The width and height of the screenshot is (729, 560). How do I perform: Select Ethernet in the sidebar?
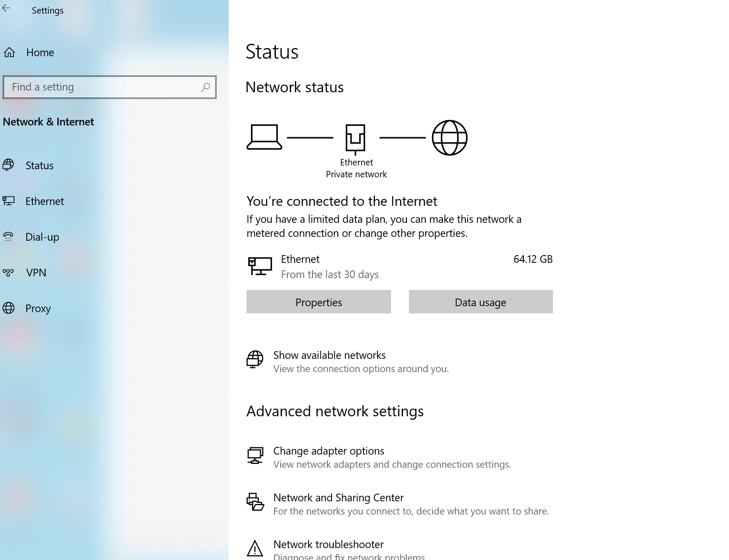click(x=45, y=201)
